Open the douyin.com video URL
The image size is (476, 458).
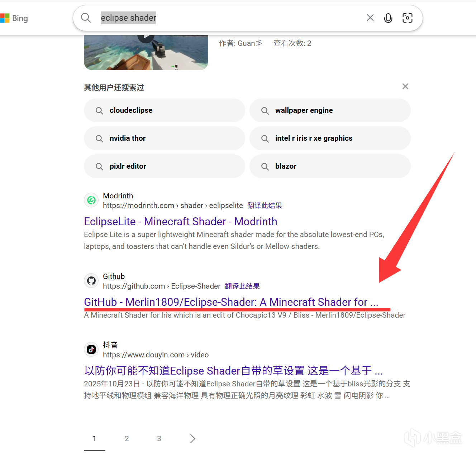click(156, 355)
